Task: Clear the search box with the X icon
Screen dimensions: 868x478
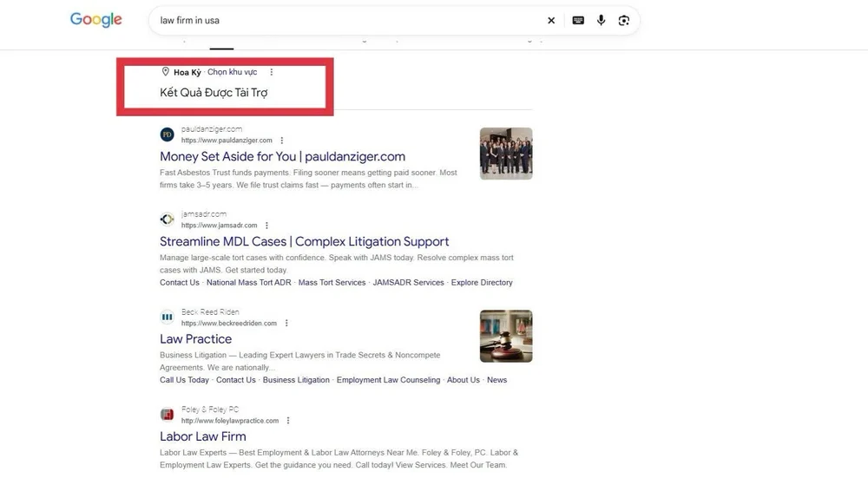Action: pos(551,21)
